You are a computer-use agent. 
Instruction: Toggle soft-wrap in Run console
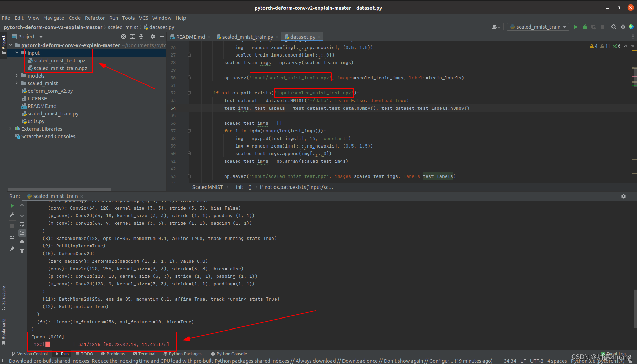(22, 224)
